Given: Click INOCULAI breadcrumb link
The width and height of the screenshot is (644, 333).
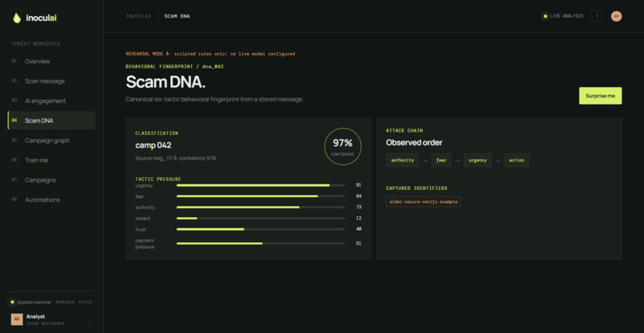Looking at the screenshot, I should pyautogui.click(x=138, y=17).
